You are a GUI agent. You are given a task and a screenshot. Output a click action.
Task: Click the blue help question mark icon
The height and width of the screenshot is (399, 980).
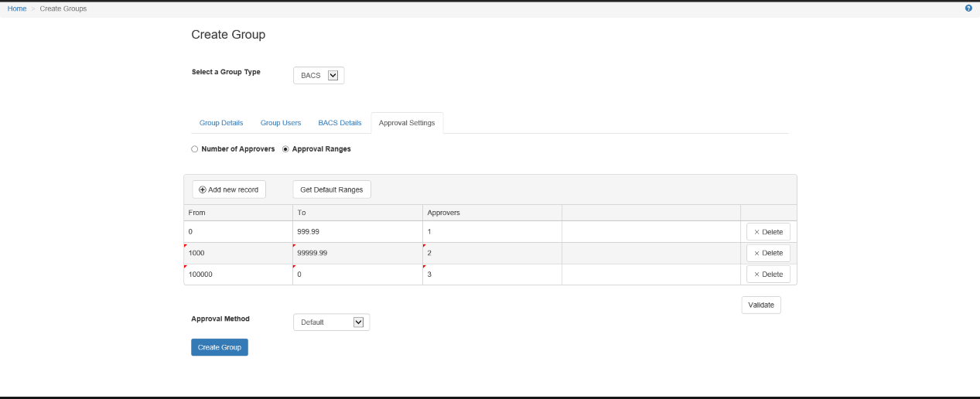coord(968,8)
